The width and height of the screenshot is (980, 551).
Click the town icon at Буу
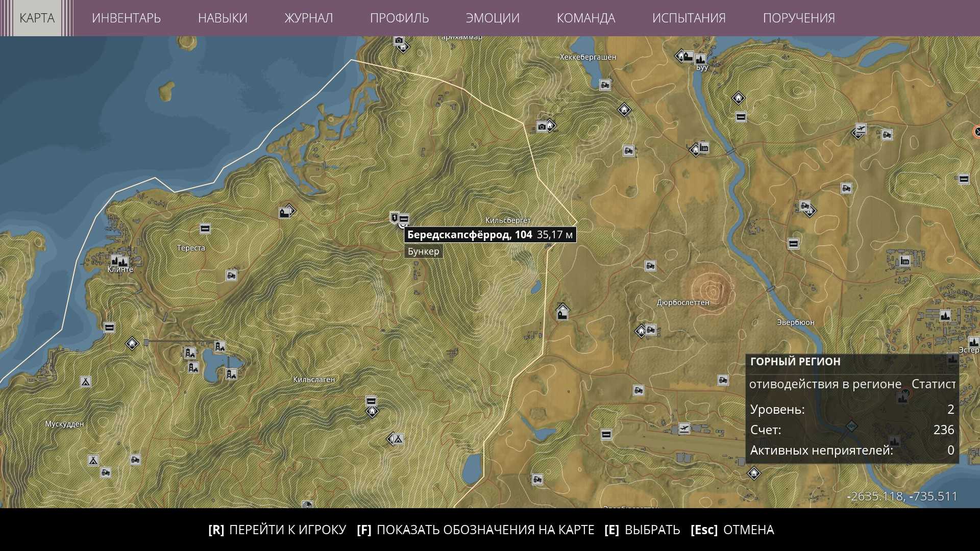(700, 59)
